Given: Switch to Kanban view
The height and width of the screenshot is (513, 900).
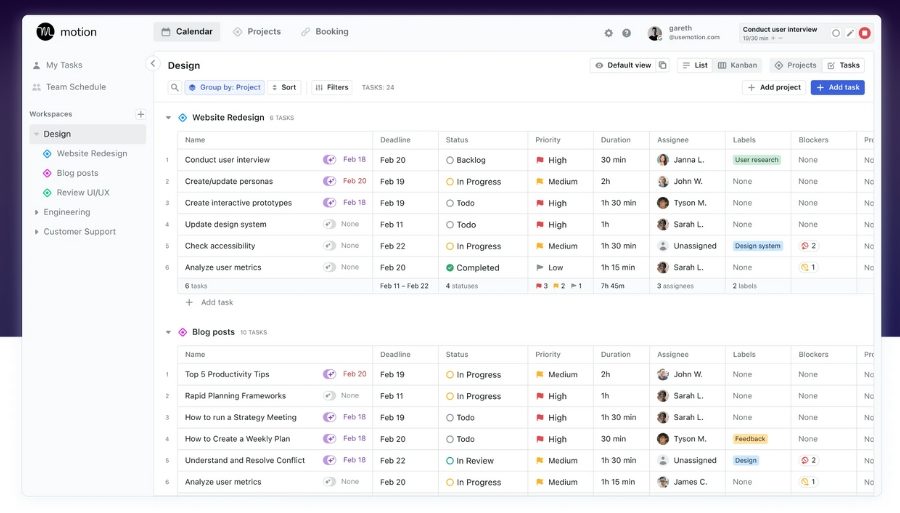Looking at the screenshot, I should pos(738,65).
